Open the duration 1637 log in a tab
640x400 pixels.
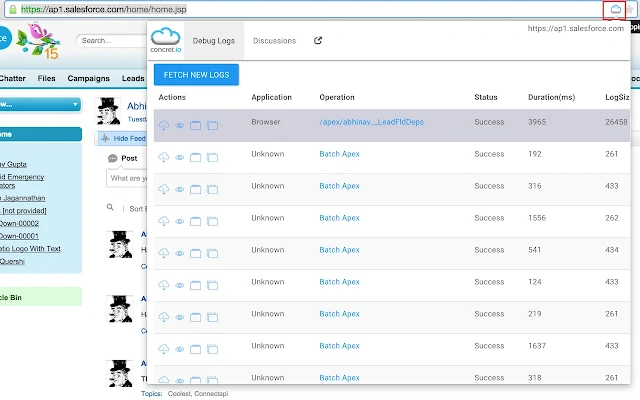(196, 349)
